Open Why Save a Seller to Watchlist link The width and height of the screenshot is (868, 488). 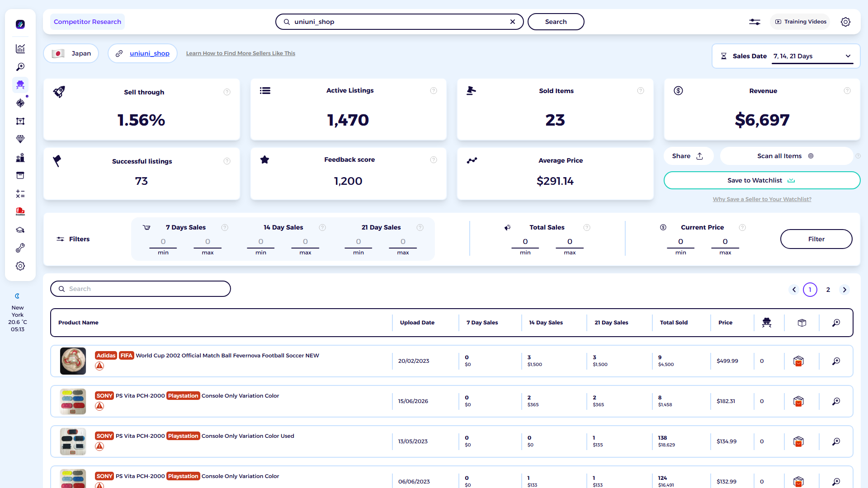tap(762, 199)
